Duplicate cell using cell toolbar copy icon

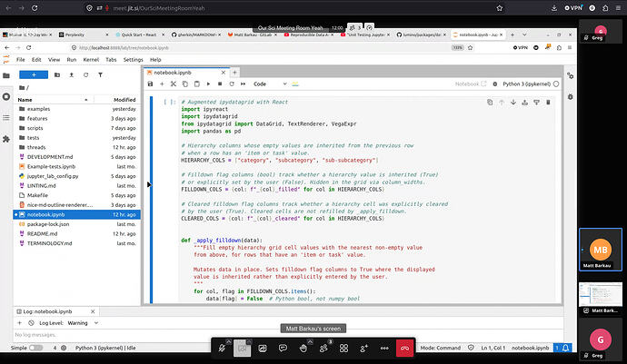pyautogui.click(x=490, y=103)
